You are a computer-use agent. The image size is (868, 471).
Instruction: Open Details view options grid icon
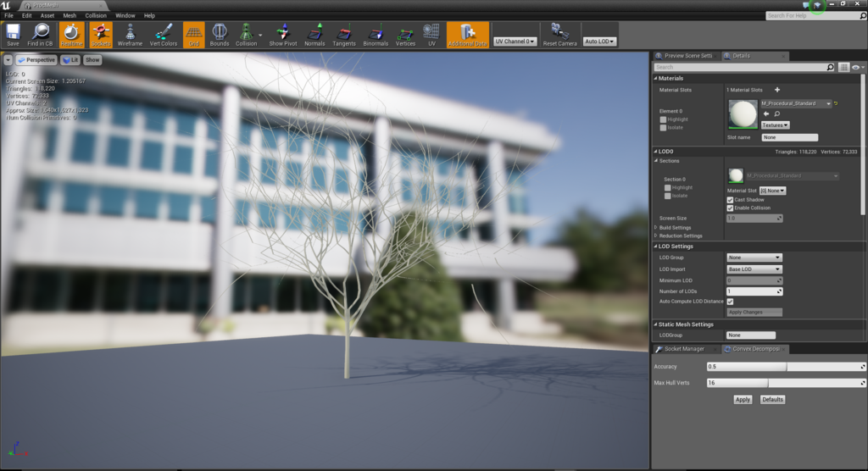click(843, 67)
